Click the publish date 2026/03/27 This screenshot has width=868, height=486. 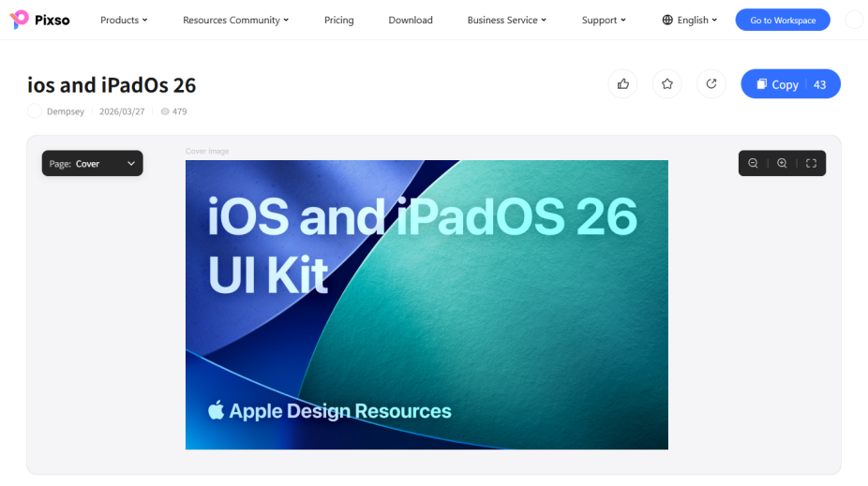pos(122,111)
